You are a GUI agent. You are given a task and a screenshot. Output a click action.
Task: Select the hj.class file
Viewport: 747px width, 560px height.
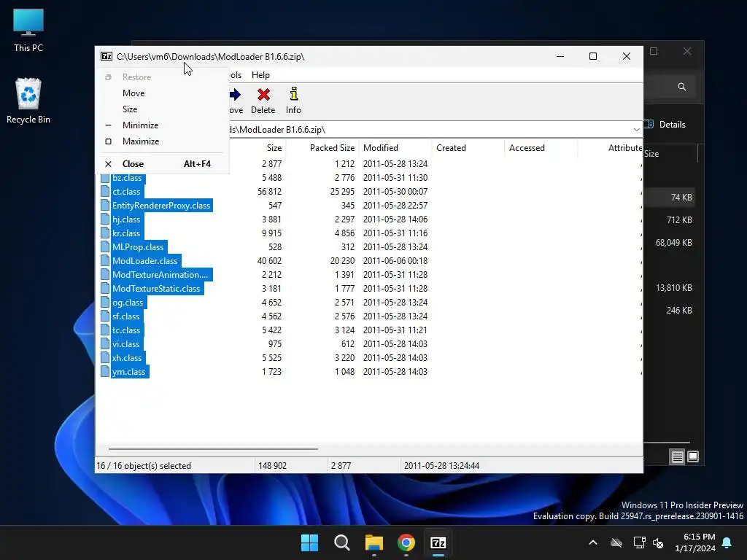(x=126, y=219)
